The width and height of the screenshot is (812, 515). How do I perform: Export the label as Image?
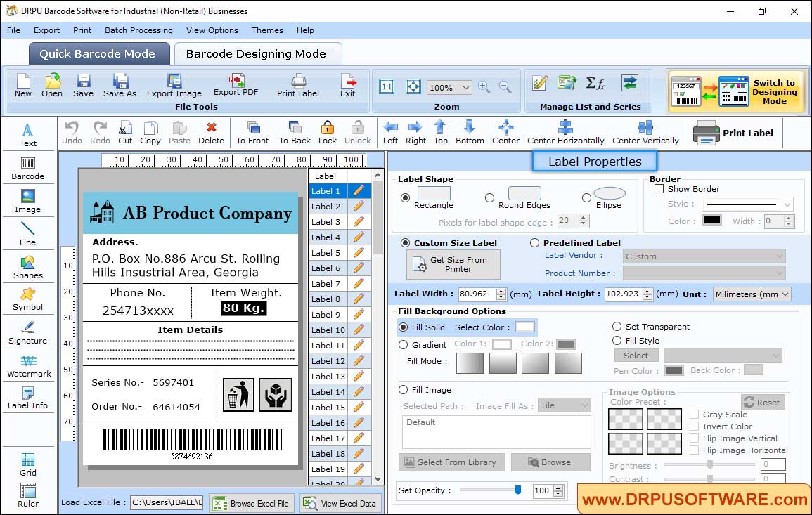[174, 86]
